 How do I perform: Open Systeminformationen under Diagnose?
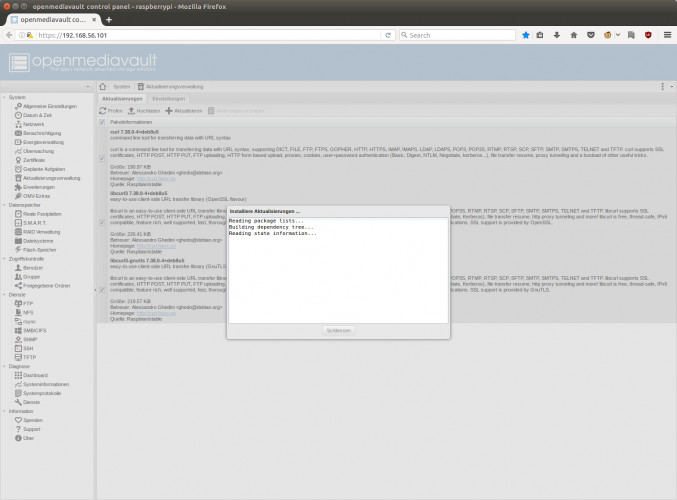coord(42,384)
